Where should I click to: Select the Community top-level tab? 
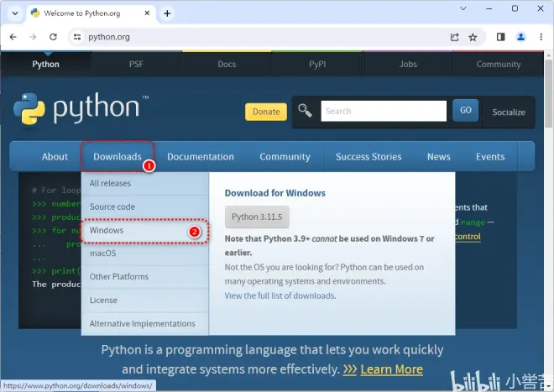(499, 65)
